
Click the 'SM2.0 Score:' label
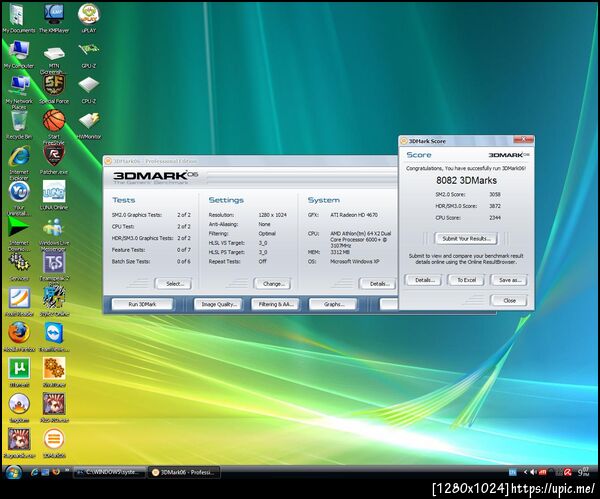tap(450, 194)
